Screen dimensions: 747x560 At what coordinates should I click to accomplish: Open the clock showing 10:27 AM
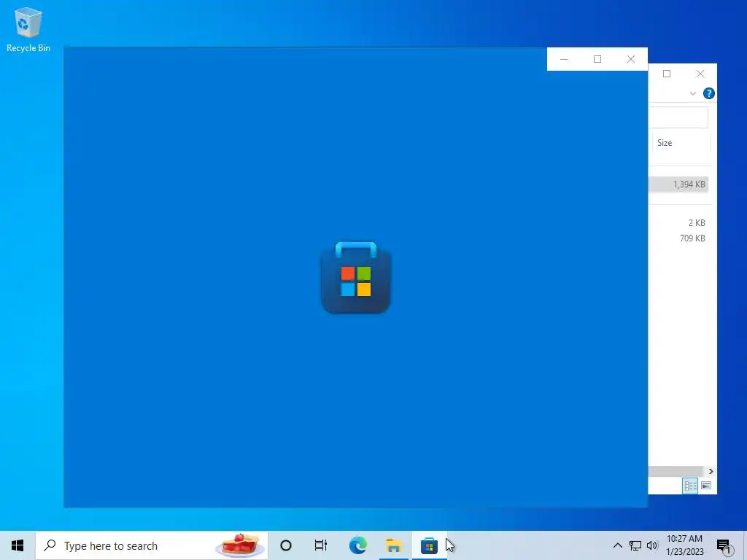pyautogui.click(x=684, y=545)
